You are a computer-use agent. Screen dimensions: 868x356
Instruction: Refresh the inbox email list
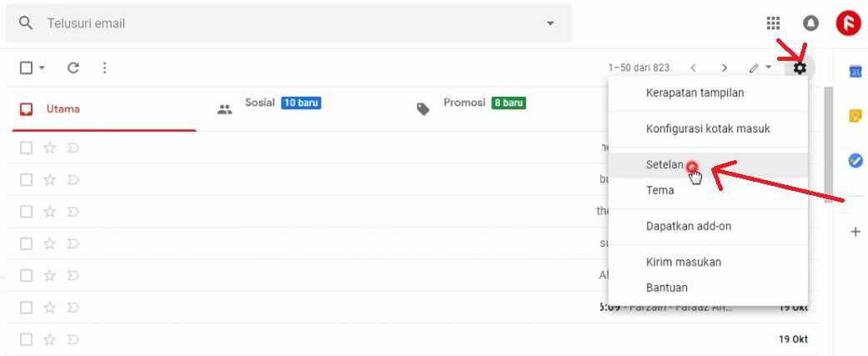click(73, 68)
